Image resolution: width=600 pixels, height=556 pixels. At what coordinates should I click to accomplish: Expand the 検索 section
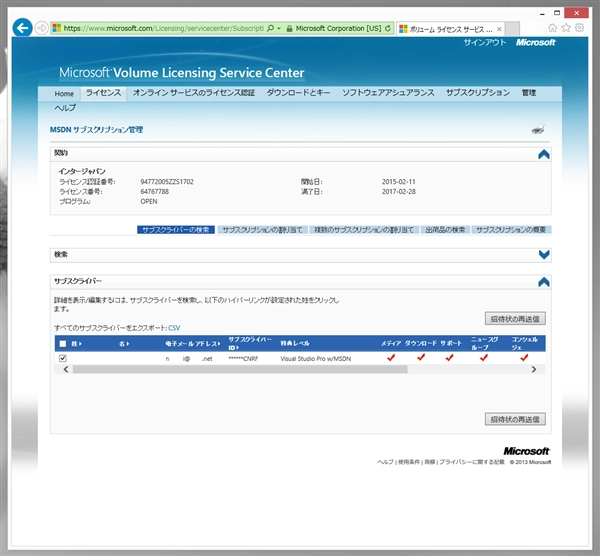tap(544, 254)
